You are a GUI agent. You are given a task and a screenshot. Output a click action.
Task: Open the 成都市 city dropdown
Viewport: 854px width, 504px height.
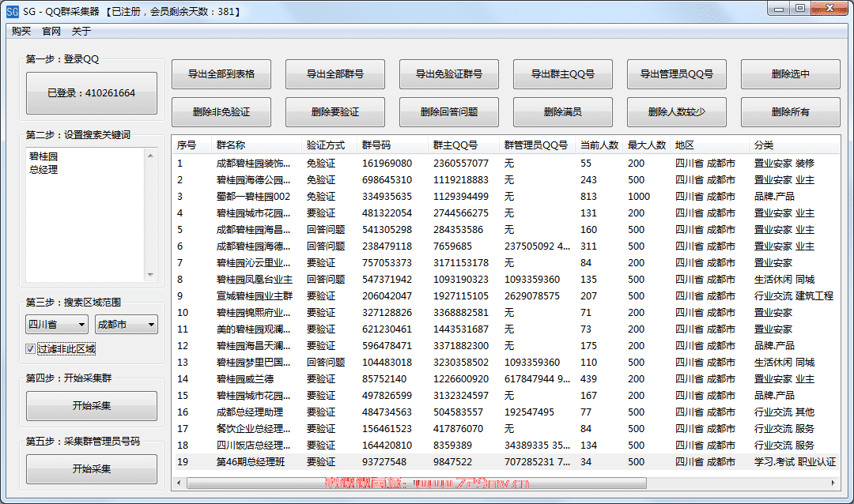click(127, 325)
